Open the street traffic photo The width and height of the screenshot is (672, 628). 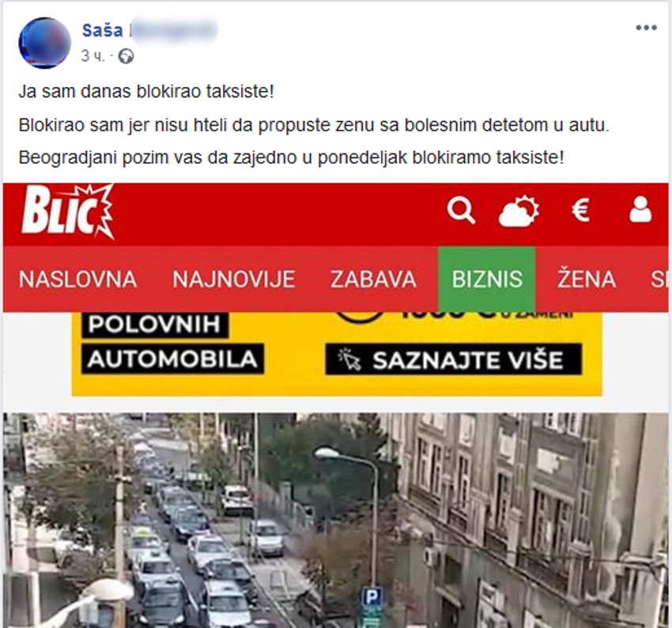(335, 520)
